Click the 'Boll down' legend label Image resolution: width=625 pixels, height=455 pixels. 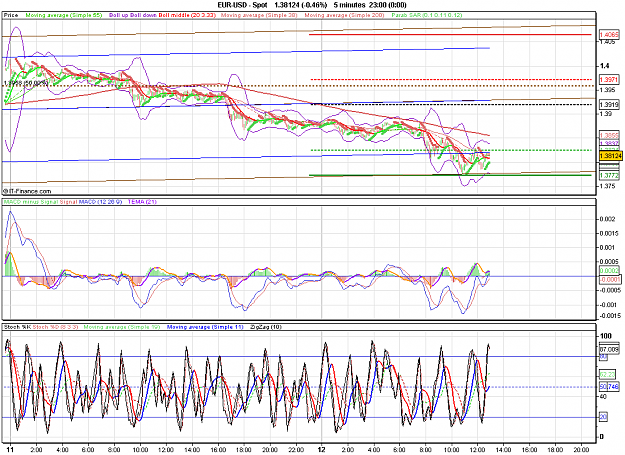click(143, 15)
